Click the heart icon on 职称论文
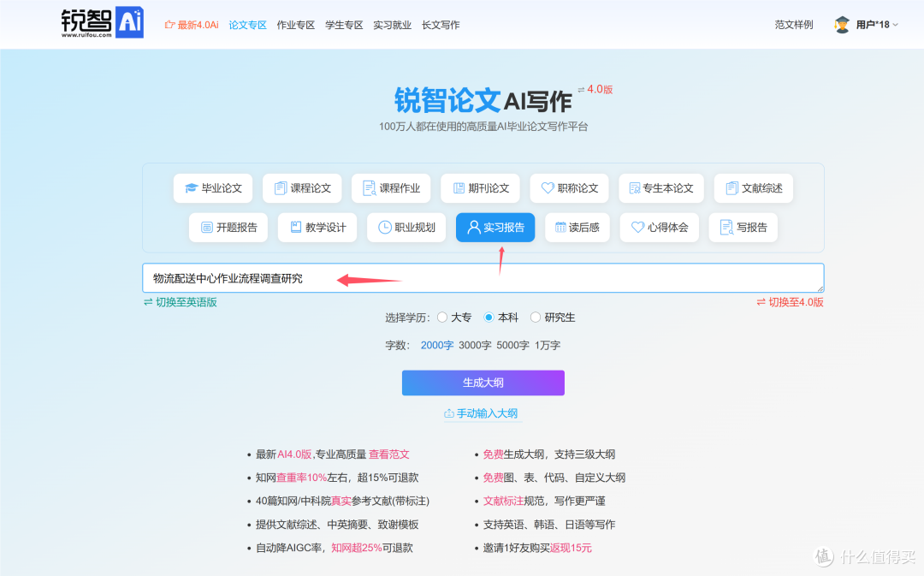 [x=548, y=188]
